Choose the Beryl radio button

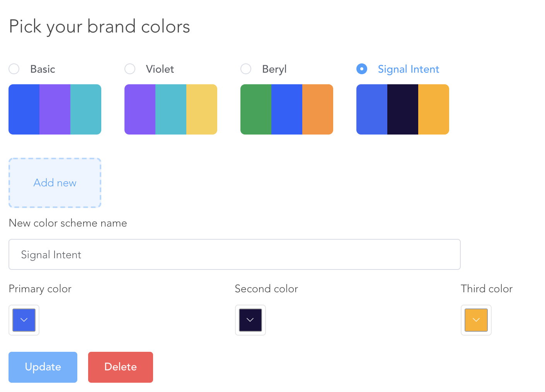coord(246,69)
